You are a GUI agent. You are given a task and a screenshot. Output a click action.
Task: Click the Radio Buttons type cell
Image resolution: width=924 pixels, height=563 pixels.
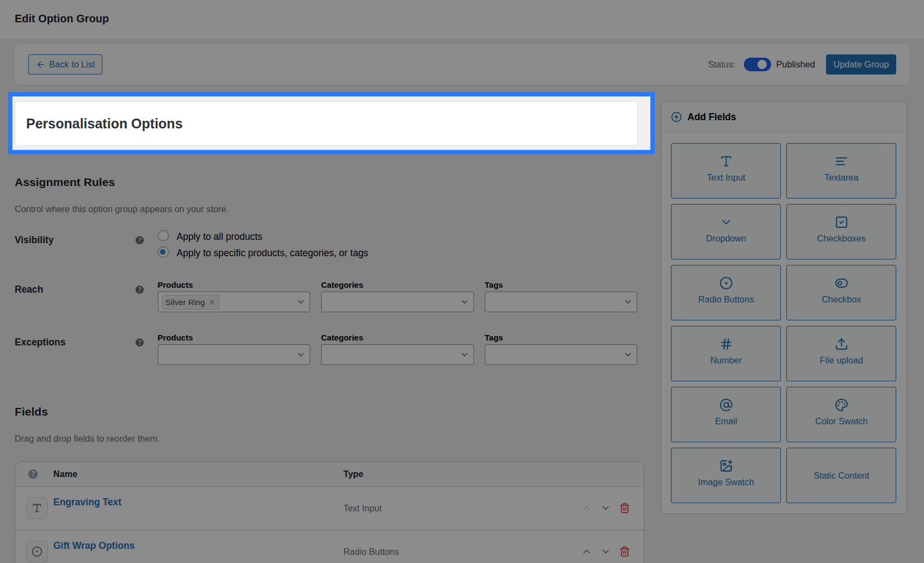pyautogui.click(x=371, y=552)
